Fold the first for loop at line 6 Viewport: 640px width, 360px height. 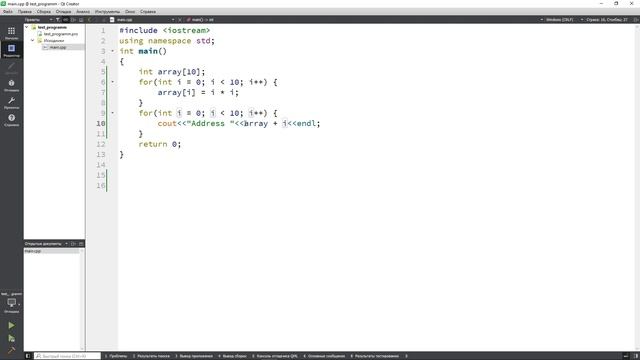tap(113, 82)
